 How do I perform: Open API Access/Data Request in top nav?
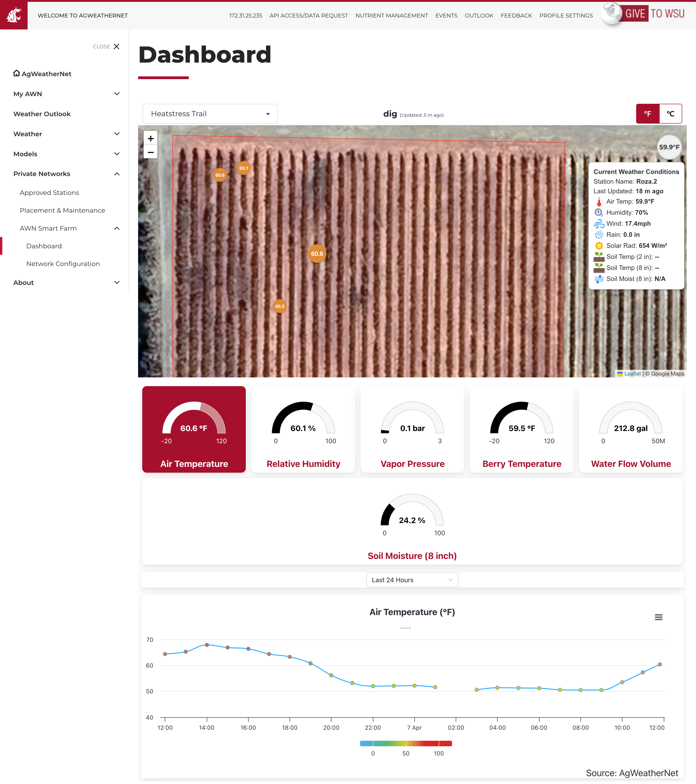308,16
